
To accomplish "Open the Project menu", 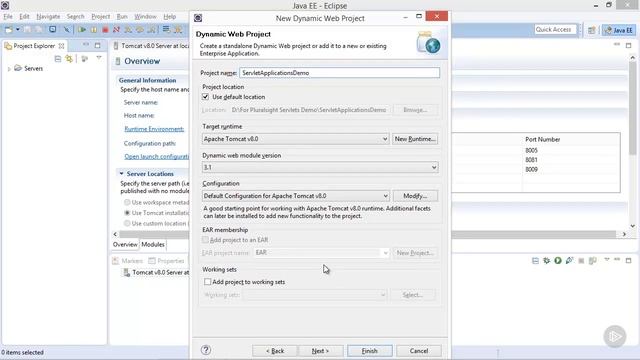I will (x=100, y=16).
